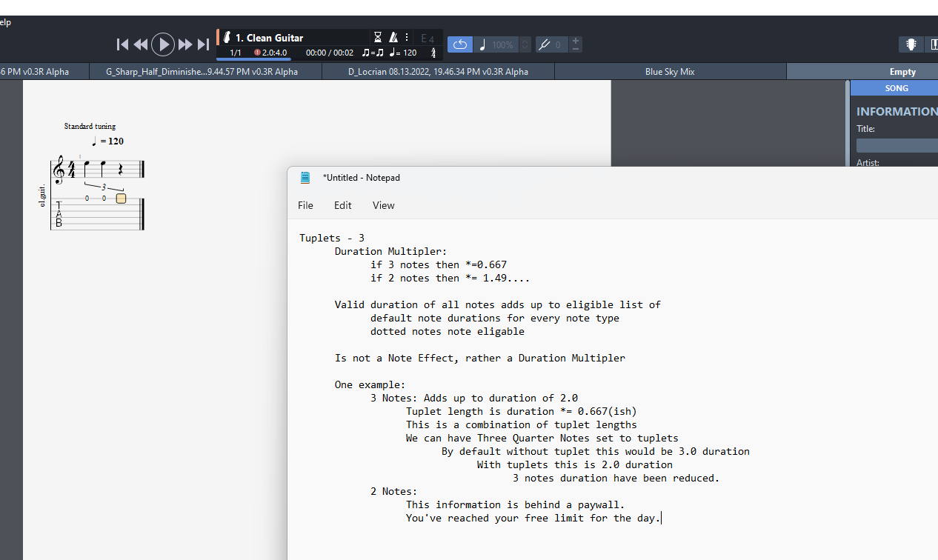Screen dimensions: 938x560
Task: Open Notepad's File menu
Action: point(305,205)
